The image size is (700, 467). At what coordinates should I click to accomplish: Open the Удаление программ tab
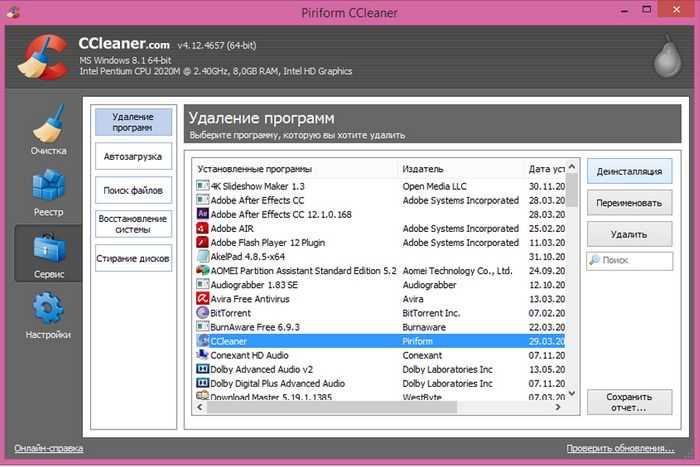point(133,122)
